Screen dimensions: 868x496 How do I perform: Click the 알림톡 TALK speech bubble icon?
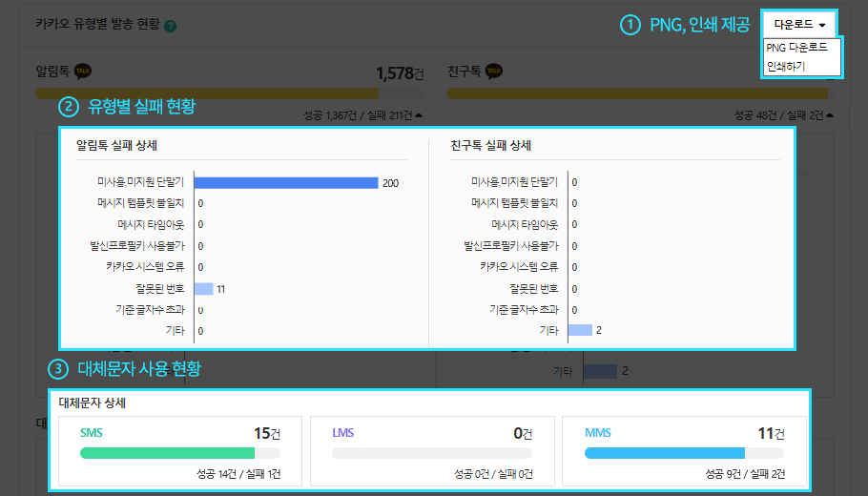(x=83, y=72)
